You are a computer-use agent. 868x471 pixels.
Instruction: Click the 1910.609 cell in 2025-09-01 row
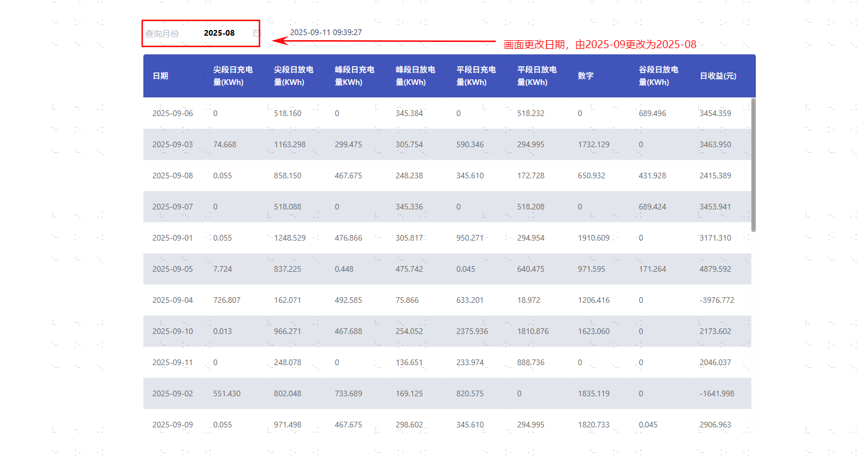pos(594,238)
